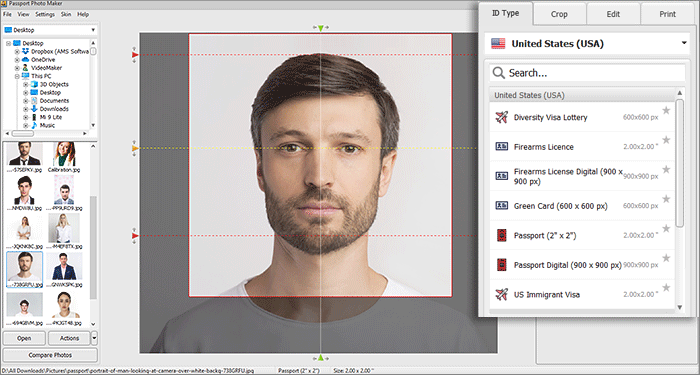Viewport: 700px width, 375px height.
Task: Collapse the Desktop root tree node
Action: point(8,43)
